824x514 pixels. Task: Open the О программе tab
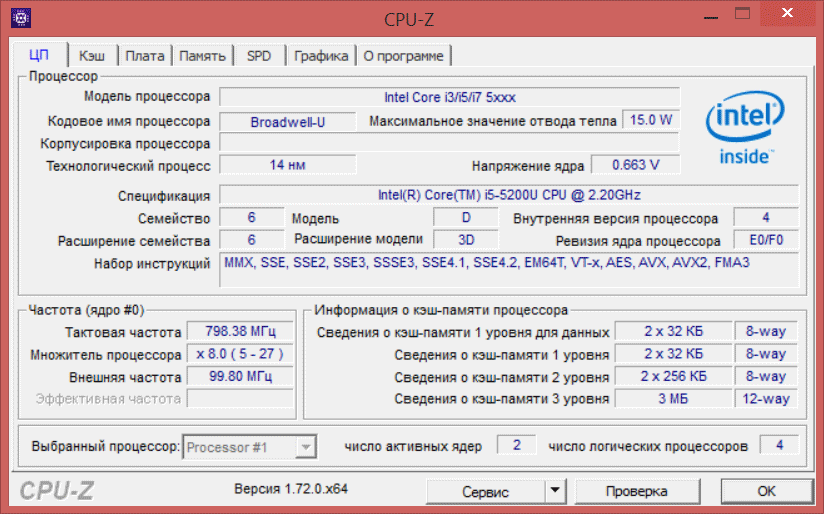click(x=404, y=56)
